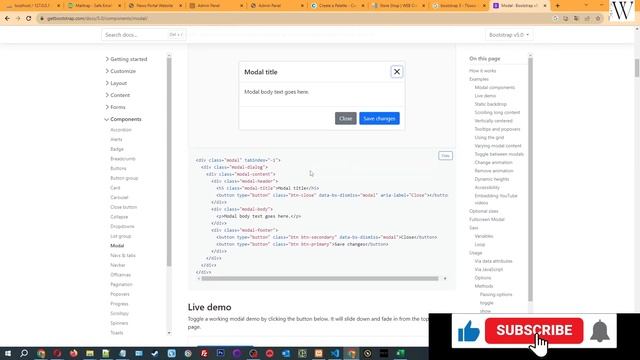Open Badge in components list

click(x=117, y=149)
